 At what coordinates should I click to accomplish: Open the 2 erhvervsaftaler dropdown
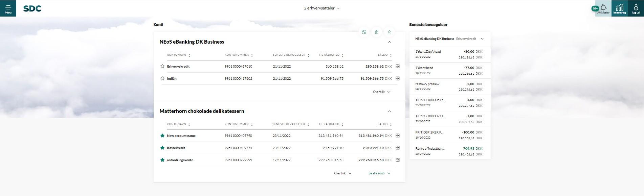(x=321, y=8)
